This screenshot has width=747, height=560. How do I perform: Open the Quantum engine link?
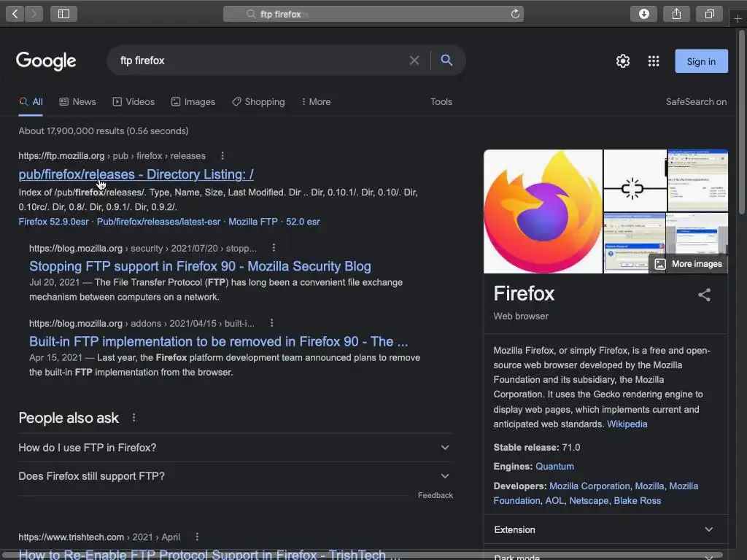tap(554, 466)
